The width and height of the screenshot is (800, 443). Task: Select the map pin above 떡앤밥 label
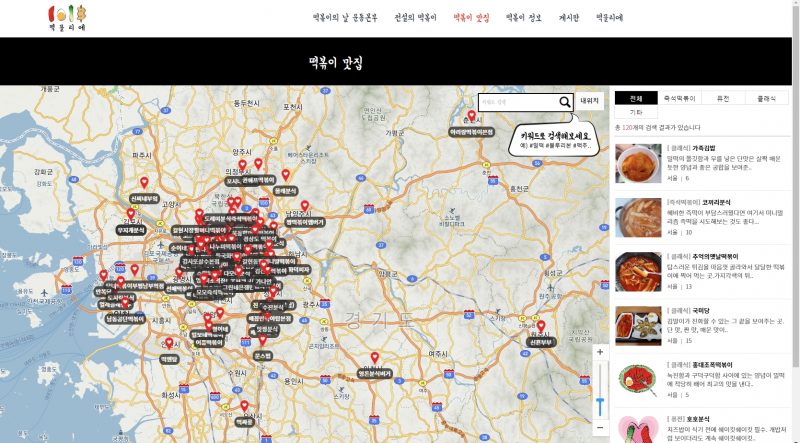click(x=169, y=343)
